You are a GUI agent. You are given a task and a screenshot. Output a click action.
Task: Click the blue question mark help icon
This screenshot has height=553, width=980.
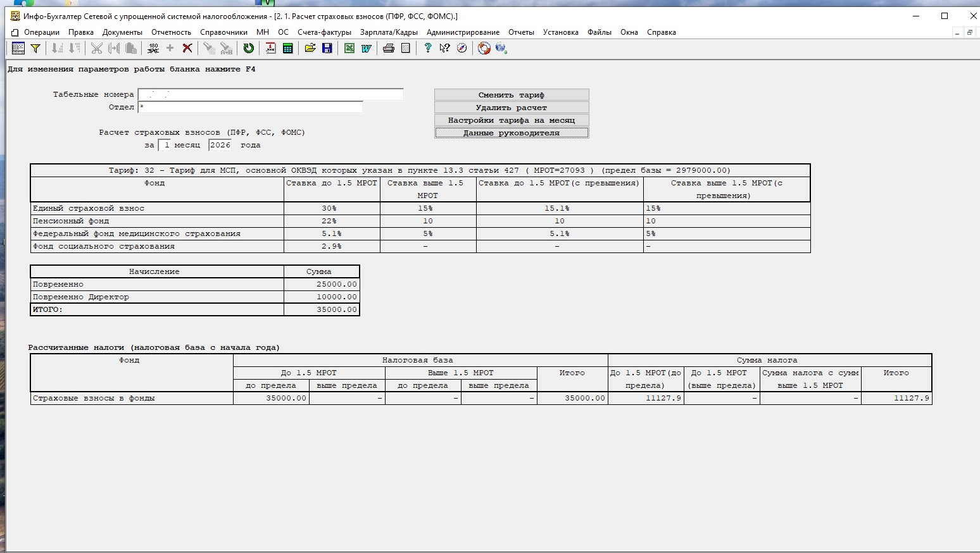pos(428,48)
